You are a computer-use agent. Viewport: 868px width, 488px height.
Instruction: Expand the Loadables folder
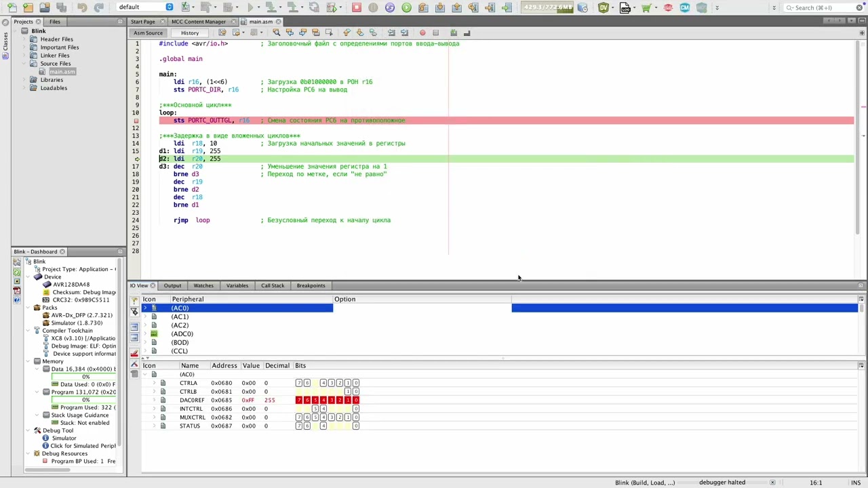coord(24,88)
